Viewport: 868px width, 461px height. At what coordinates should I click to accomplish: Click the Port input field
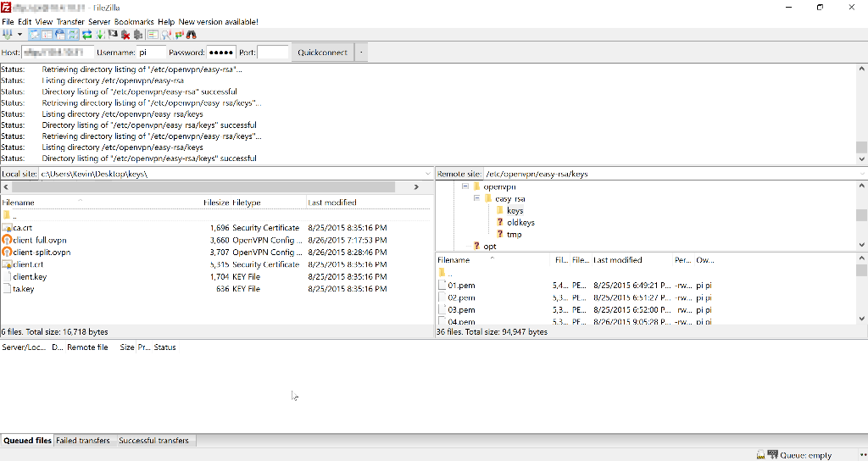pos(272,53)
